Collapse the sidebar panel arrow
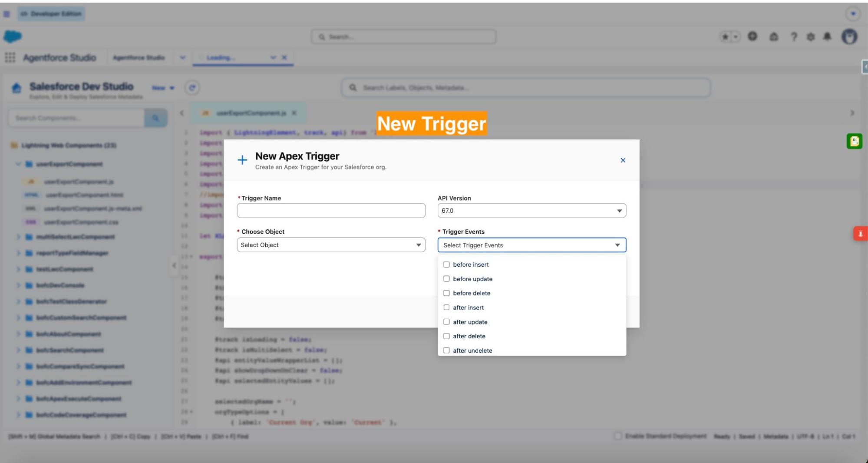Image resolution: width=868 pixels, height=463 pixels. pyautogui.click(x=174, y=265)
